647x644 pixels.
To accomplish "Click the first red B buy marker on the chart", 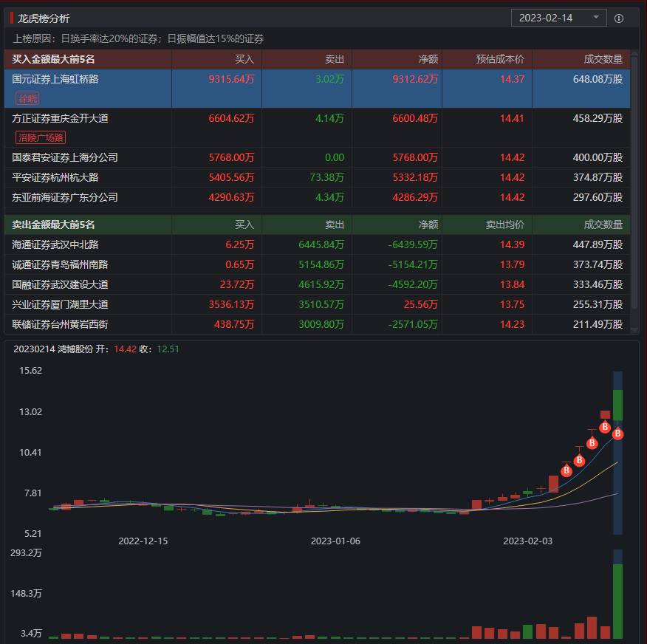I will (x=566, y=470).
